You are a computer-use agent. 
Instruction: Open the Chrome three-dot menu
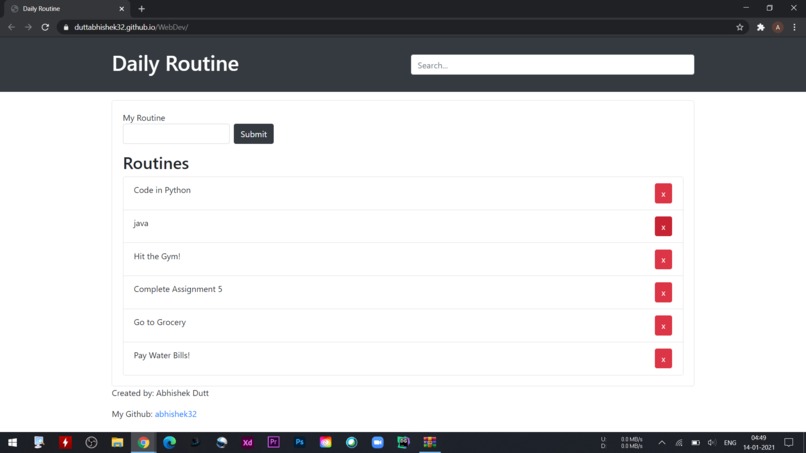(x=794, y=27)
